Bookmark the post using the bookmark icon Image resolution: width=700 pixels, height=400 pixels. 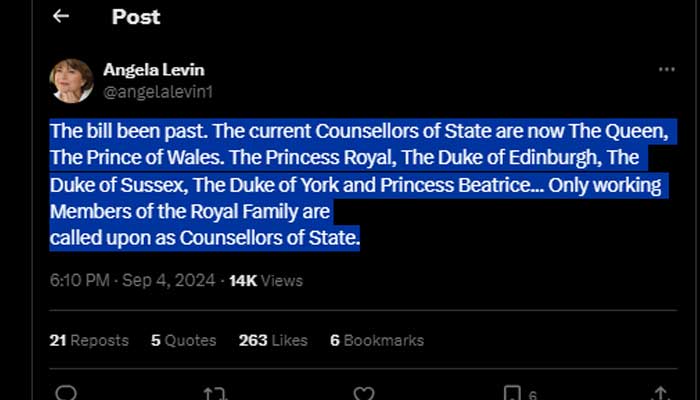[512, 393]
